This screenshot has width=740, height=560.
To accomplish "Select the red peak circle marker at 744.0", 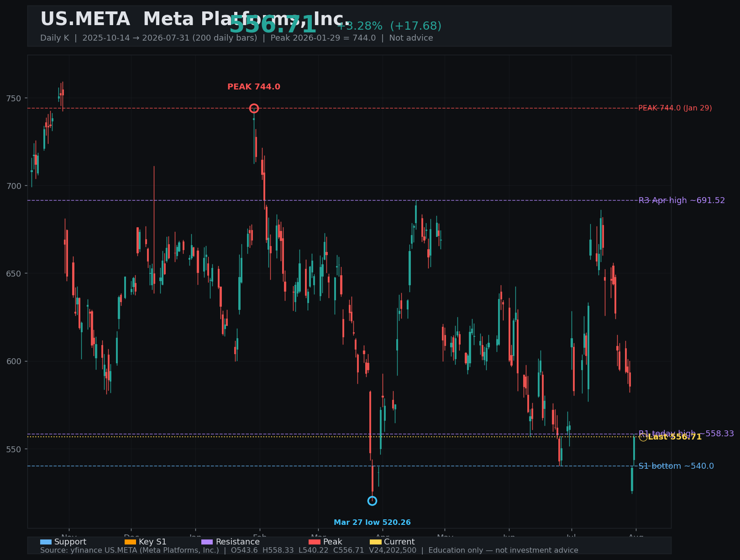I will click(254, 108).
